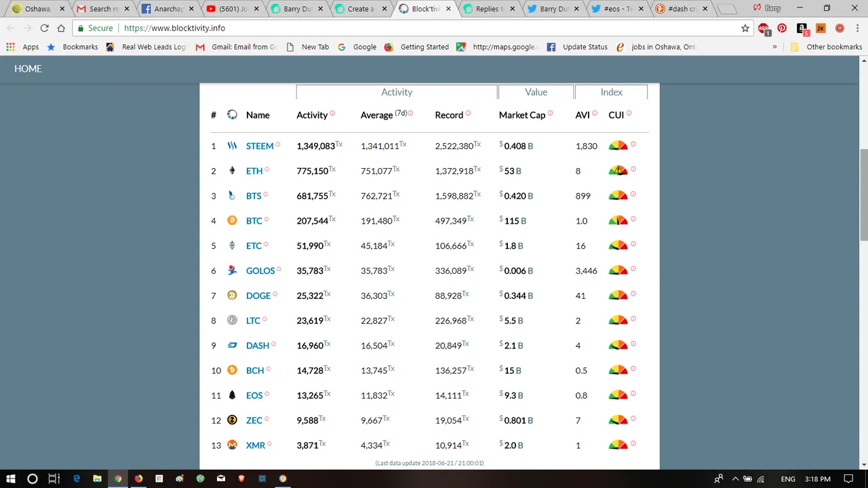Open the Action Center notifications icon
The image size is (868, 488).
848,479
